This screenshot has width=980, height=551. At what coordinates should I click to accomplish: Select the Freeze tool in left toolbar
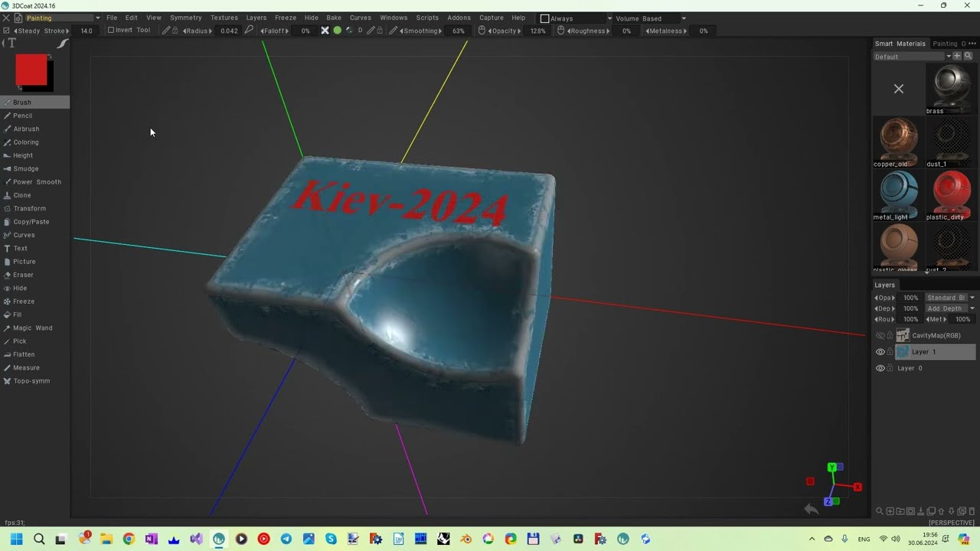(34, 302)
